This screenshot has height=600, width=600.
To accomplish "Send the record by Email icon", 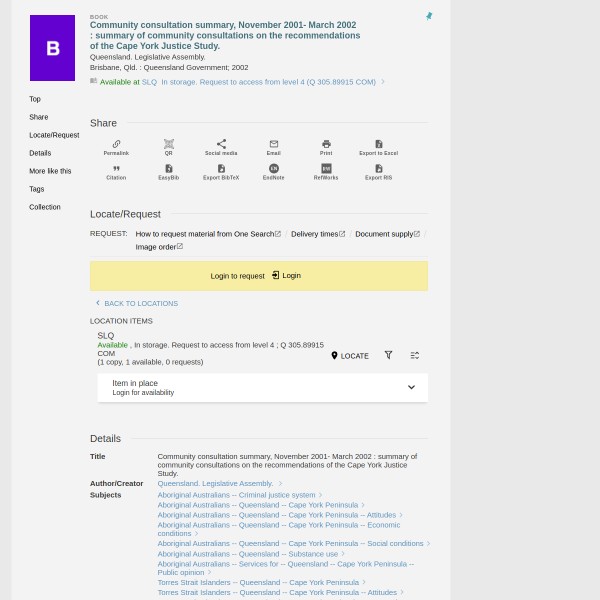I will (273, 147).
